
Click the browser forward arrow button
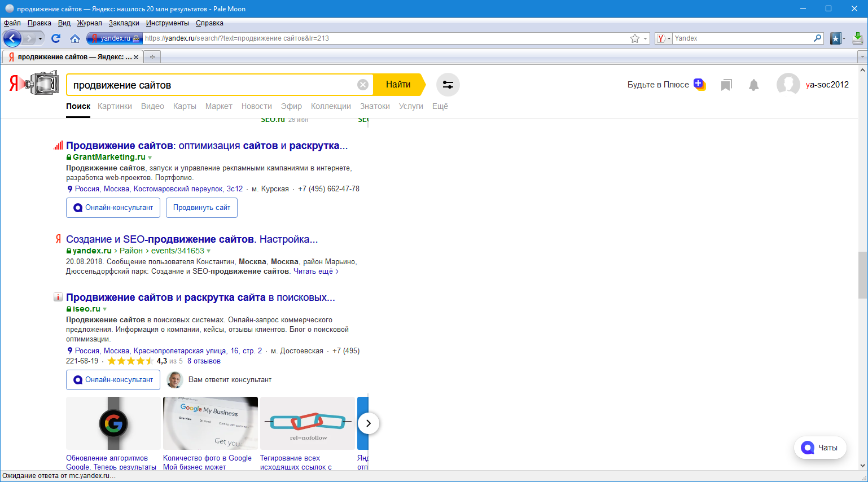pos(29,38)
